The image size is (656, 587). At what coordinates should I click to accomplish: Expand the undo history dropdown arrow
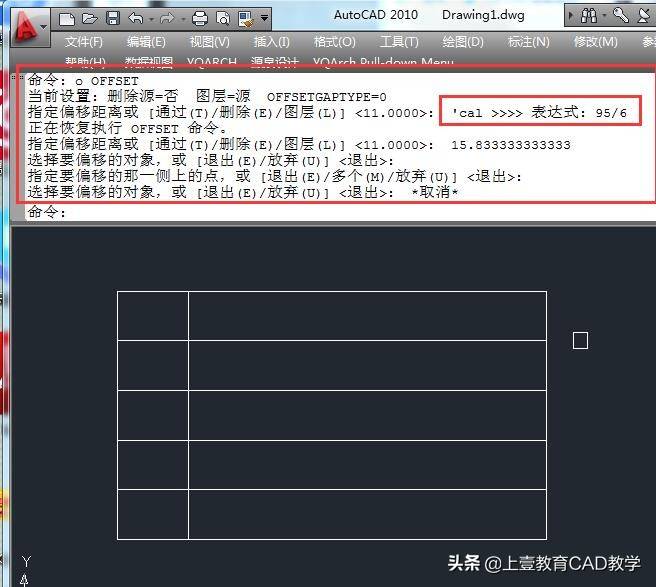(151, 19)
